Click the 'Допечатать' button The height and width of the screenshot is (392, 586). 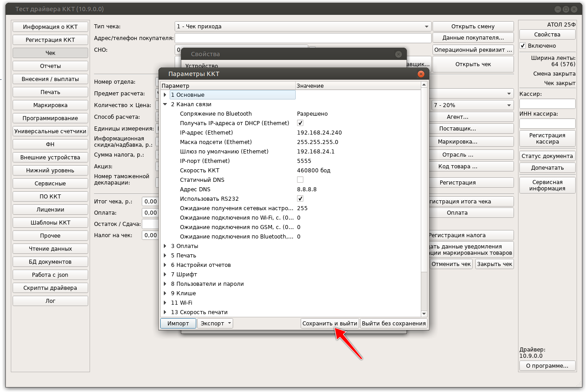coord(547,167)
